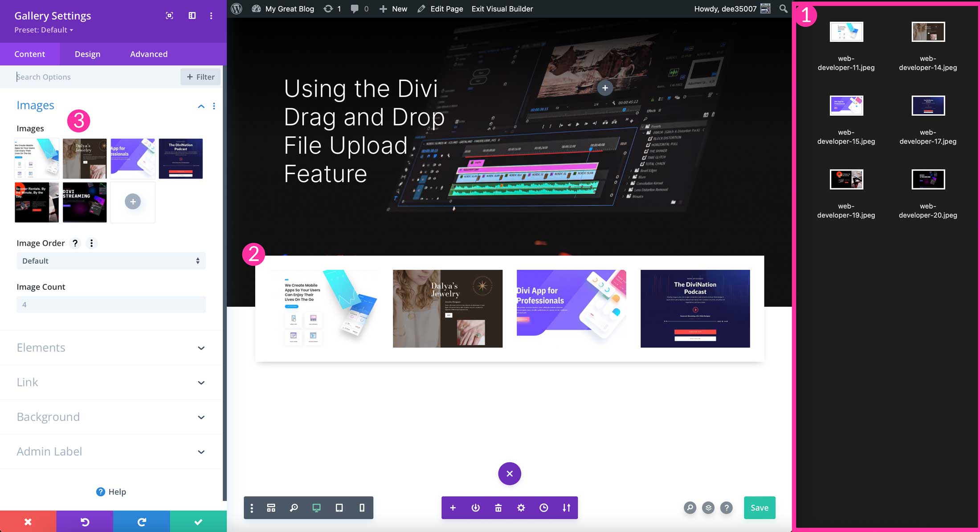Click the trash icon to clear layout
Image resolution: width=980 pixels, height=532 pixels.
coord(498,508)
